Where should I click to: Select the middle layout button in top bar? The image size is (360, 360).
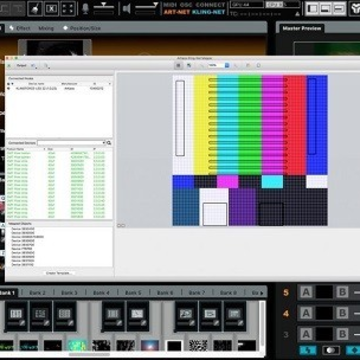[x=326, y=9]
